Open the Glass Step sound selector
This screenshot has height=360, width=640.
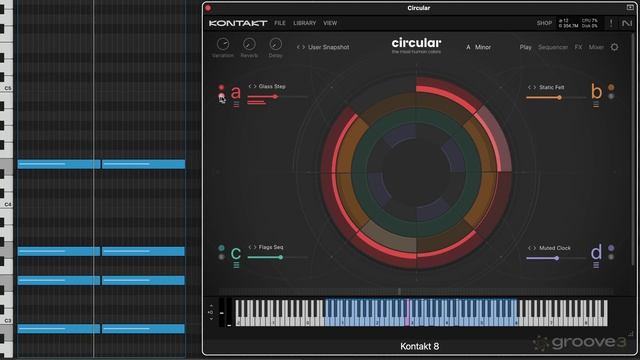(x=272, y=87)
